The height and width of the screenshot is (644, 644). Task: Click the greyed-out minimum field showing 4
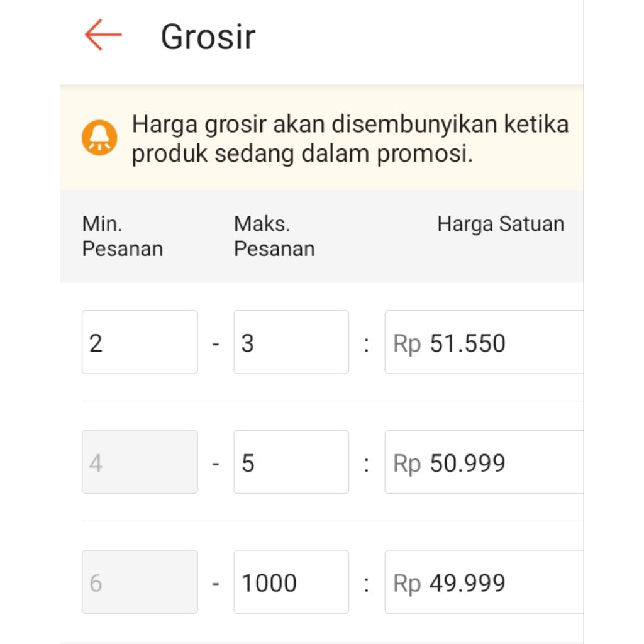pyautogui.click(x=140, y=462)
